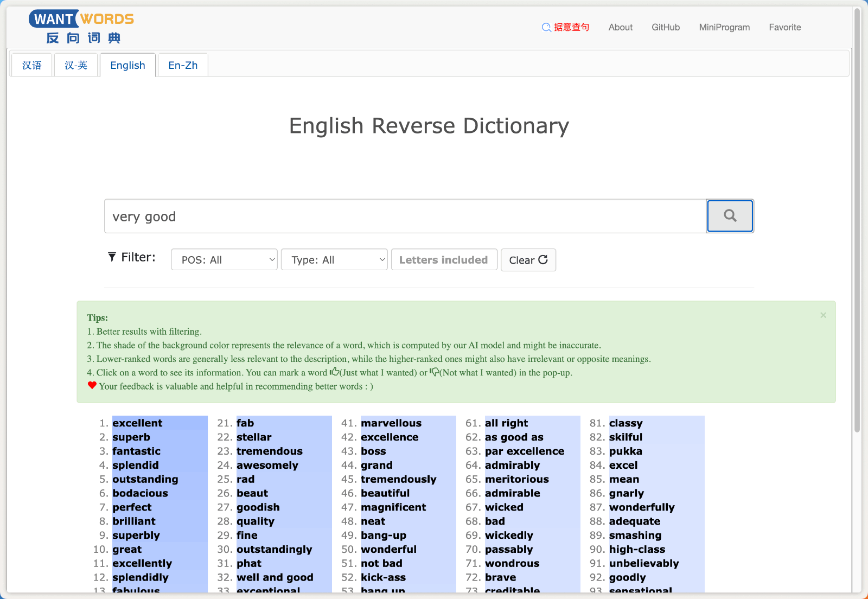868x599 pixels.
Task: Select the result word 'marvellous'
Action: click(391, 423)
